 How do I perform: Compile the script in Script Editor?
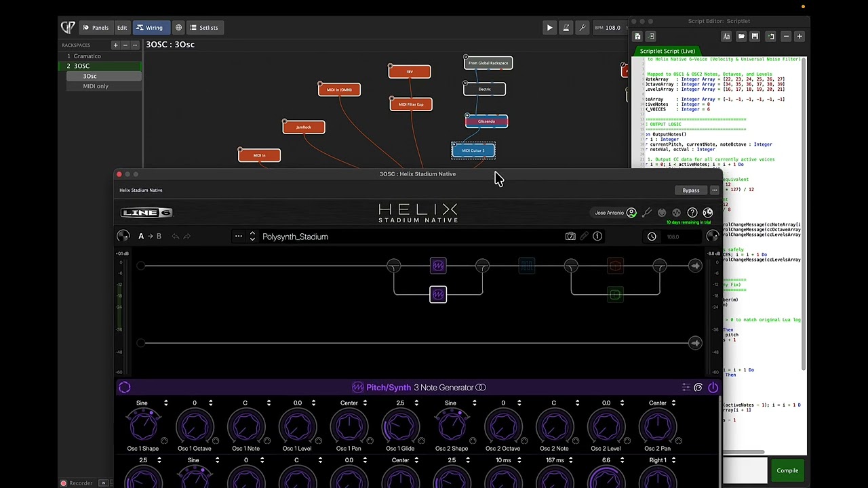click(x=787, y=470)
